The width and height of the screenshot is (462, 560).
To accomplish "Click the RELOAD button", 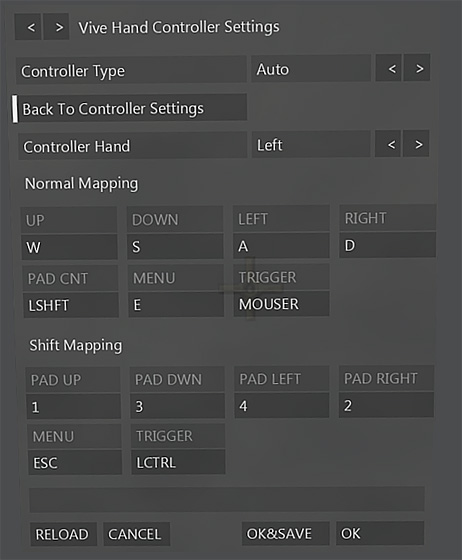I will pyautogui.click(x=64, y=534).
